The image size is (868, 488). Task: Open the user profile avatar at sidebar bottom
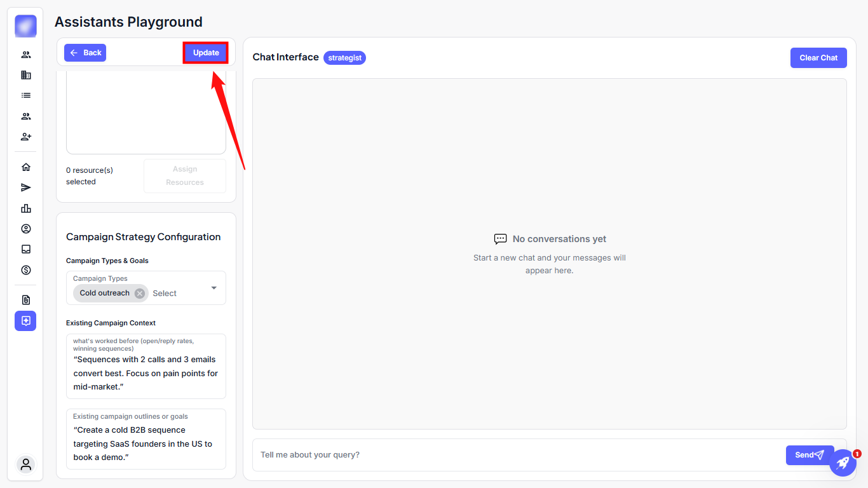point(25,464)
